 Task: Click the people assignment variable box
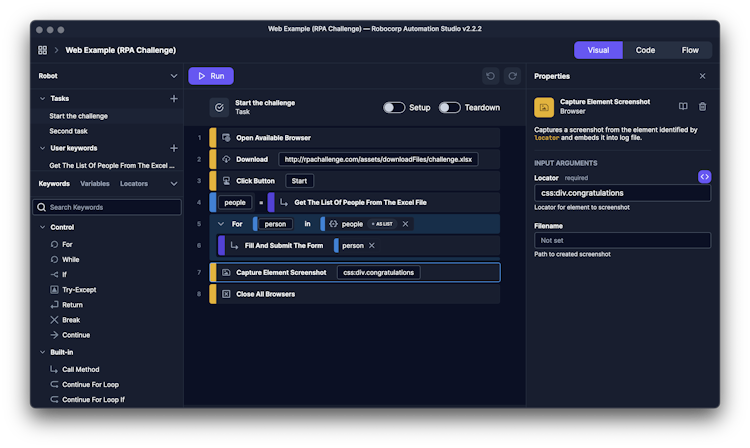pyautogui.click(x=235, y=203)
